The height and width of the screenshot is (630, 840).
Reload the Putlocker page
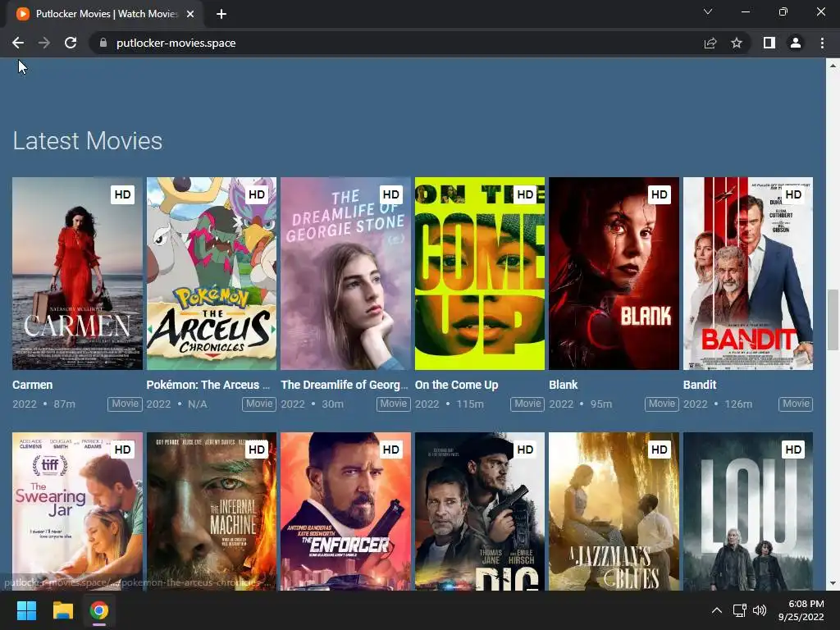71,43
